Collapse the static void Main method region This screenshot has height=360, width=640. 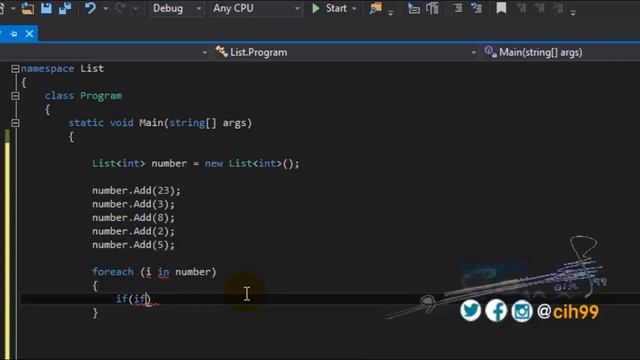click(x=15, y=123)
